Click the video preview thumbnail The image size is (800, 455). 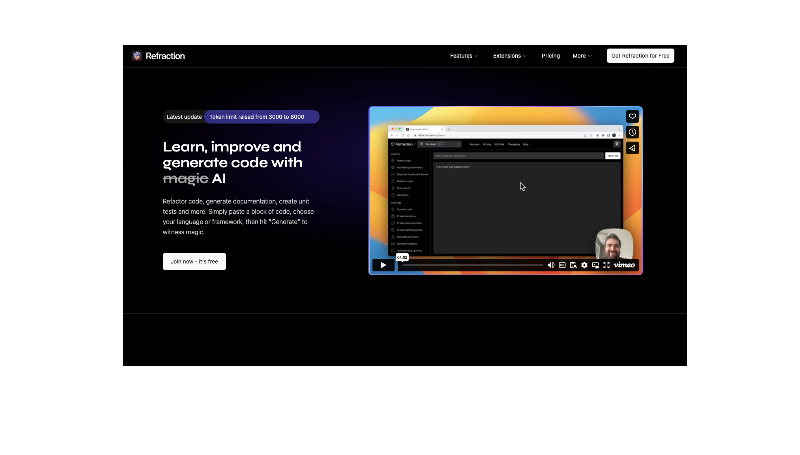(x=506, y=190)
